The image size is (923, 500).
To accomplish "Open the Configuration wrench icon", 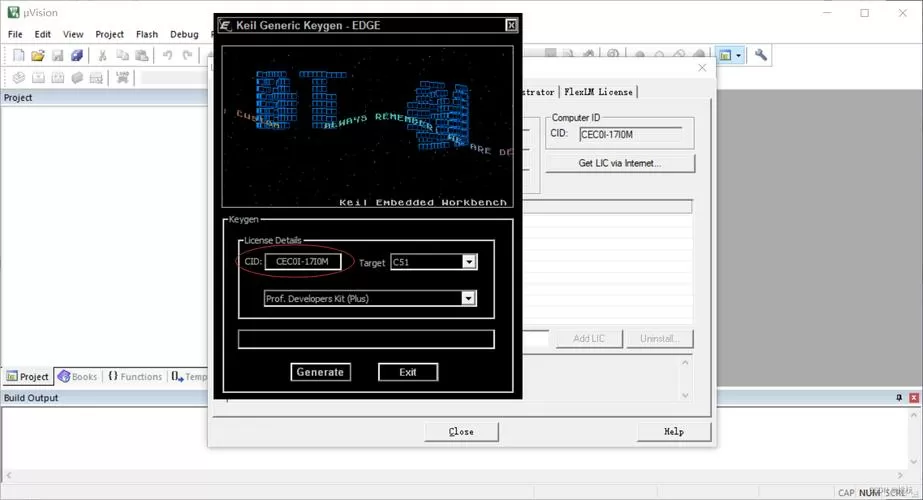I will click(761, 55).
